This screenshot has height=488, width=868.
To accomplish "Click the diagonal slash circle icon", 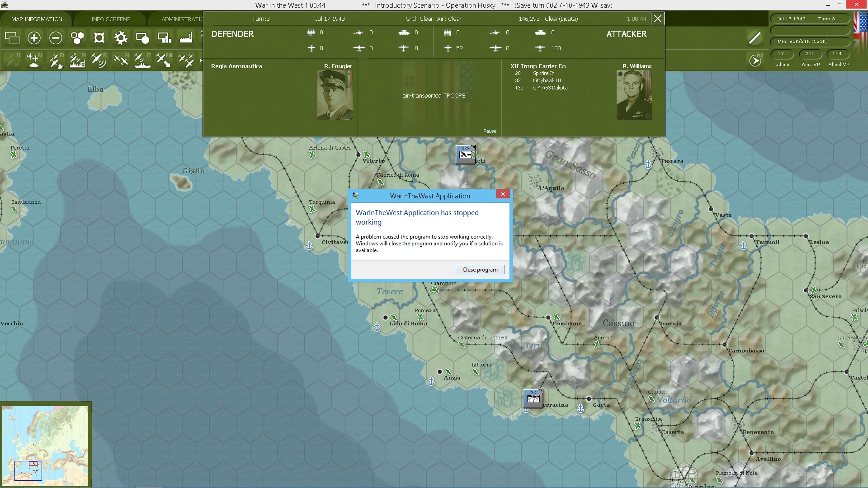I will tap(755, 38).
